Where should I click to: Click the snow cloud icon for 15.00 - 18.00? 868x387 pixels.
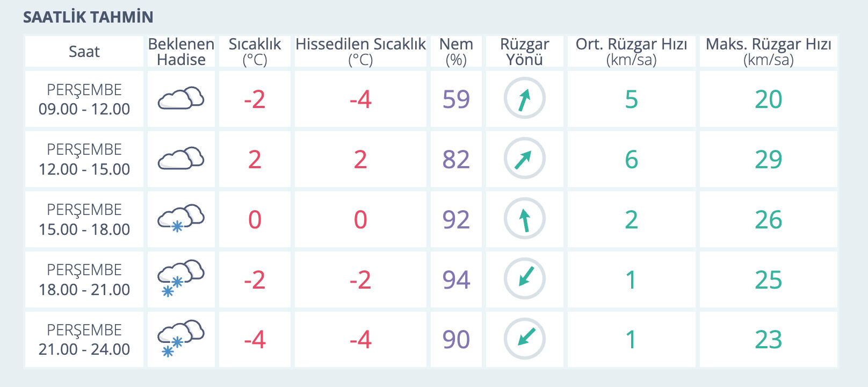click(x=181, y=219)
